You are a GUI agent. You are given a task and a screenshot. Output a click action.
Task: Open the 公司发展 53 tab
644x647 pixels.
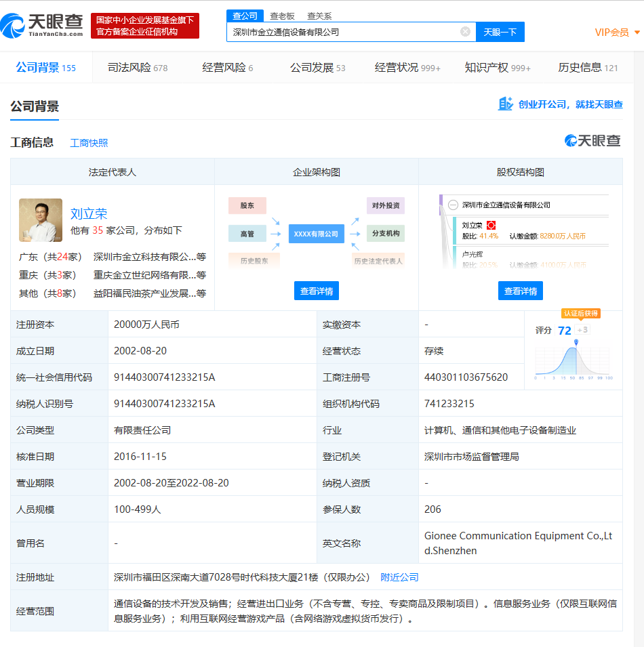[317, 68]
